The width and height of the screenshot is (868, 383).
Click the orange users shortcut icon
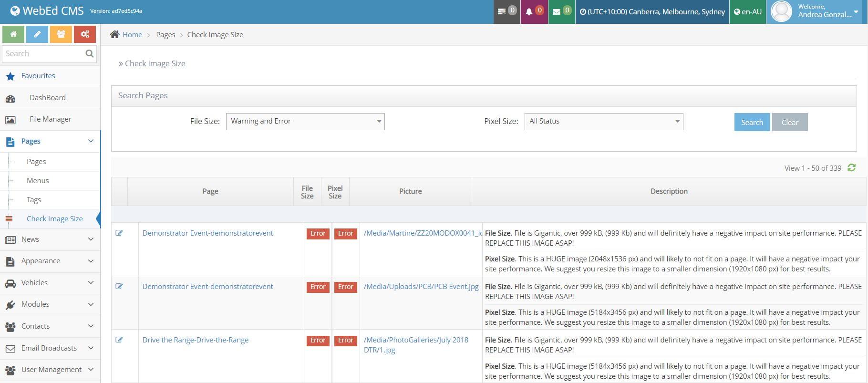(x=61, y=34)
